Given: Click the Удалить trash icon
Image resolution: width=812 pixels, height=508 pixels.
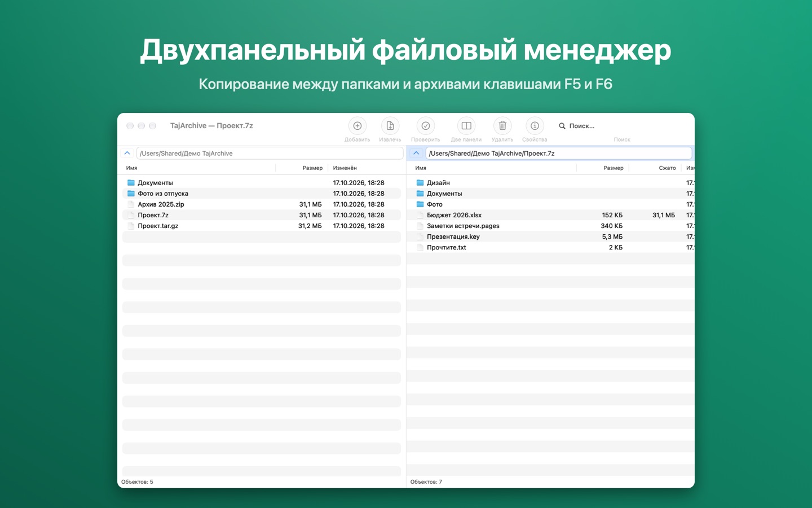Looking at the screenshot, I should (502, 126).
